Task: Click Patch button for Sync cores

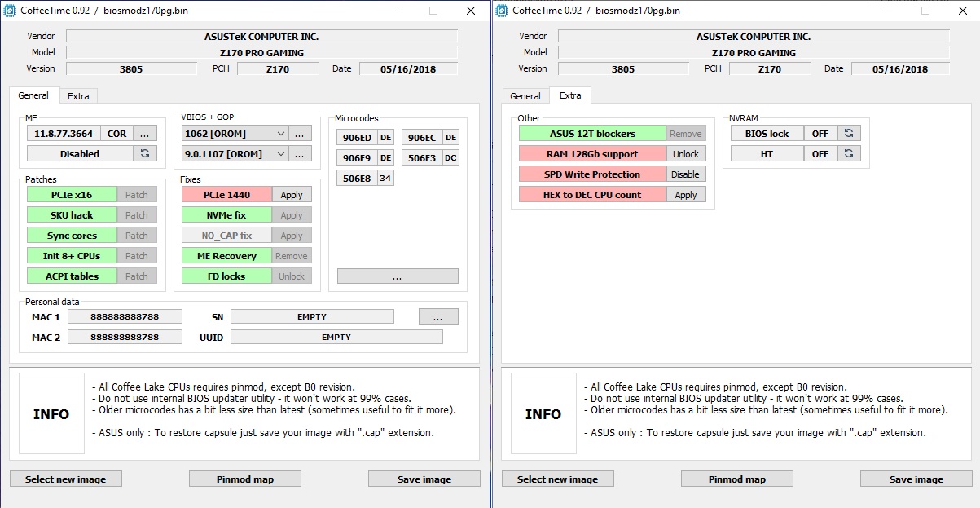Action: click(137, 236)
